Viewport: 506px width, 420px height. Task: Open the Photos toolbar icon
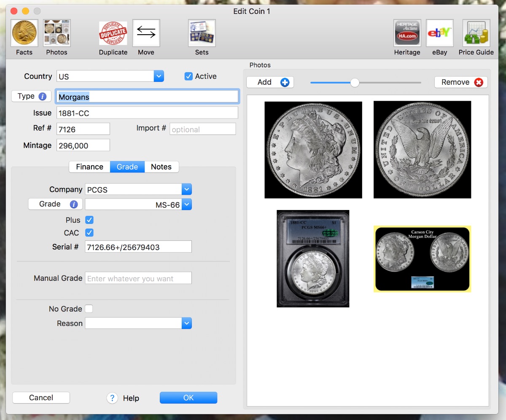tap(57, 33)
